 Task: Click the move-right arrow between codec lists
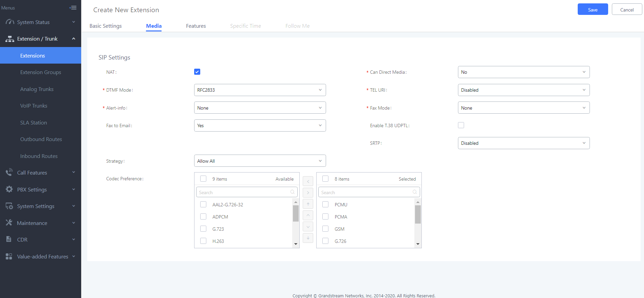click(308, 193)
